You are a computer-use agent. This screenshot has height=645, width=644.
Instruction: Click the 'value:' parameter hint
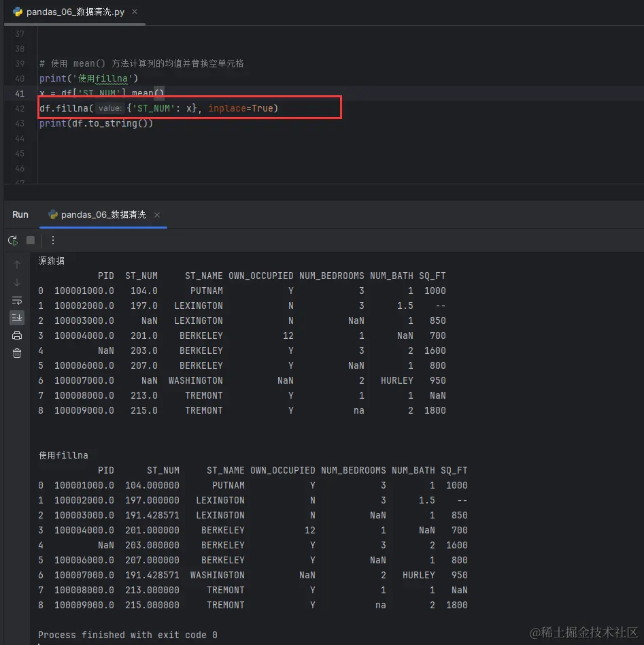[x=109, y=108]
